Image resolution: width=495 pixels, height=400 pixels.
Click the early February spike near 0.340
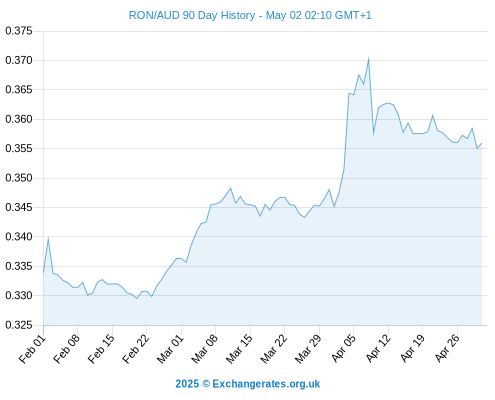pyautogui.click(x=48, y=238)
